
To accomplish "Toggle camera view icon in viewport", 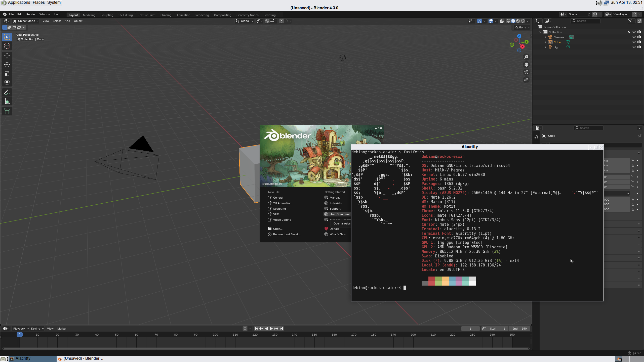I will (x=526, y=72).
